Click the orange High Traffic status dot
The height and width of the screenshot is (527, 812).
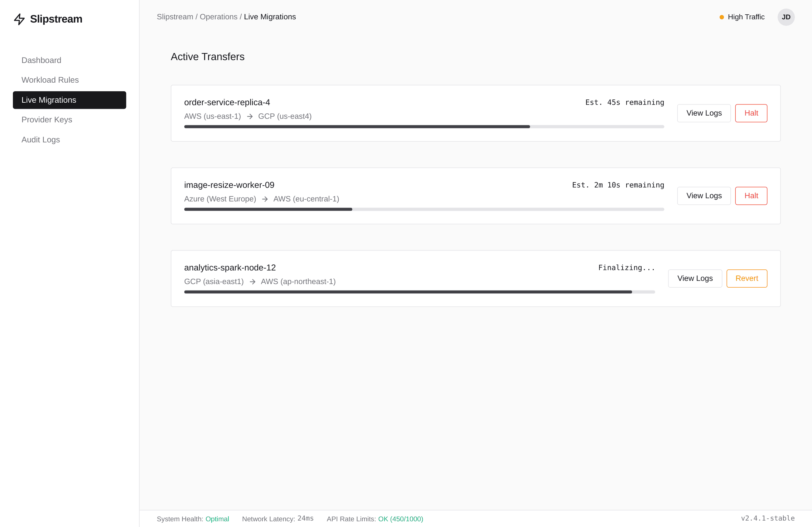coord(722,17)
